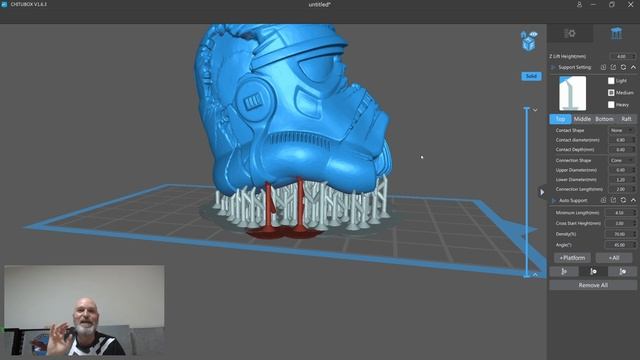The height and width of the screenshot is (360, 640).
Task: Reset Support Setting values icon
Action: (x=623, y=67)
